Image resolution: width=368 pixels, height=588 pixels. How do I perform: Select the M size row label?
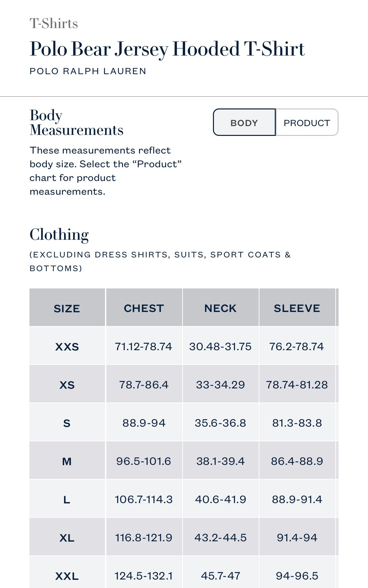[67, 461]
